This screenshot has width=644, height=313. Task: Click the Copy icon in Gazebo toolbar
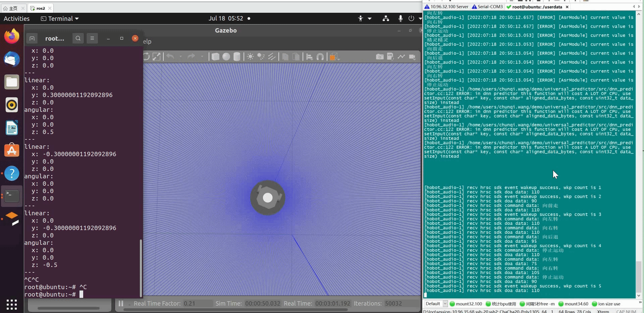tap(285, 57)
